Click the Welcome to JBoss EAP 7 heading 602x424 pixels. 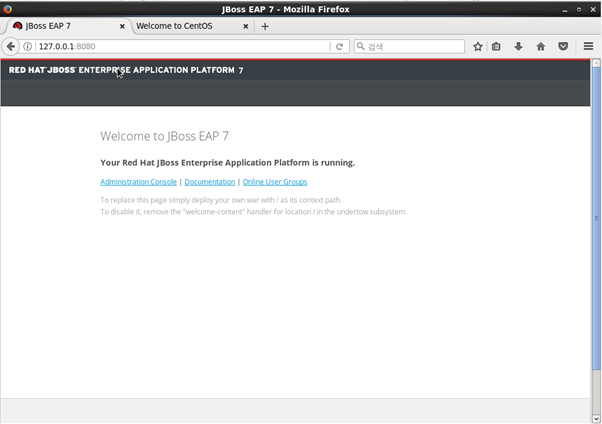(x=164, y=136)
